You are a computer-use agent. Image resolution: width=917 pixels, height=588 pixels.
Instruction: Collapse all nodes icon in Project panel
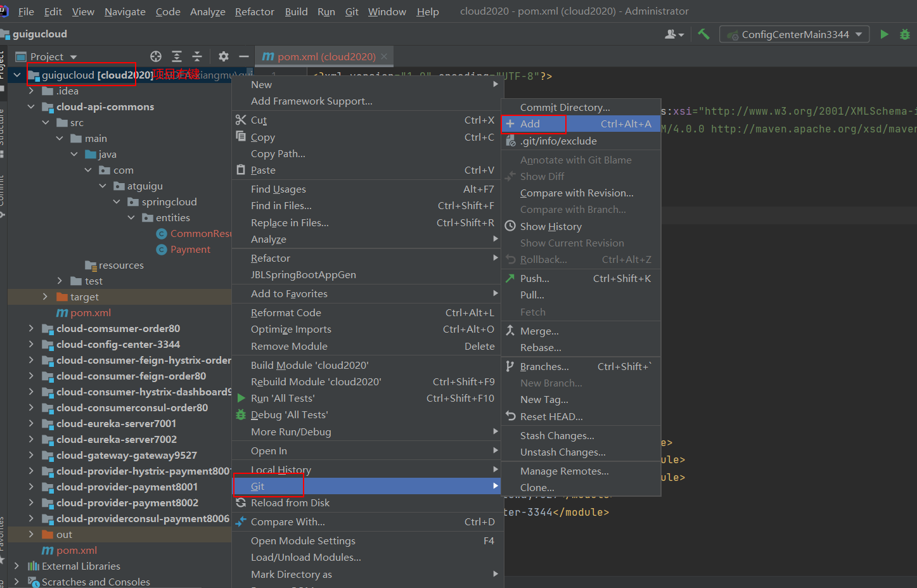(197, 56)
